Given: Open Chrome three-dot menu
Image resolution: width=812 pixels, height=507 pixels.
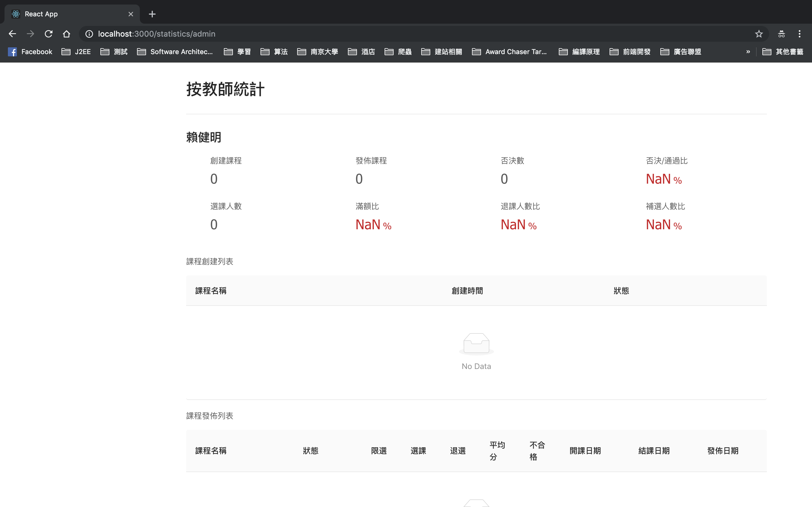Looking at the screenshot, I should pos(799,34).
